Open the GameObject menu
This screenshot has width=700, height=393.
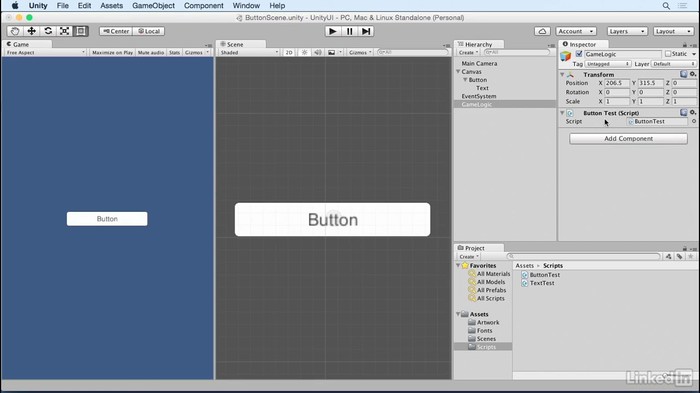[x=153, y=6]
